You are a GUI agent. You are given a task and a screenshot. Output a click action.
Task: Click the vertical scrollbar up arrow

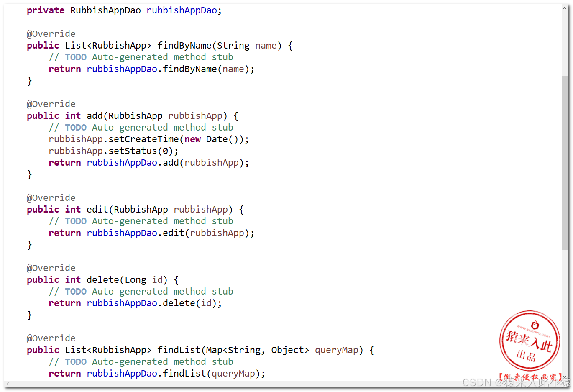[565, 8]
